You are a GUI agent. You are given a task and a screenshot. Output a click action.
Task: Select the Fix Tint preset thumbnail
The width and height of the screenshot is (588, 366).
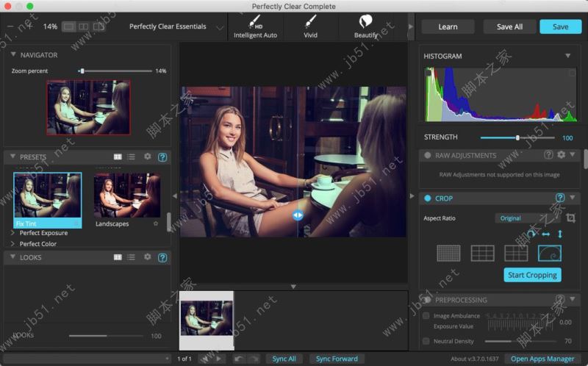point(48,200)
